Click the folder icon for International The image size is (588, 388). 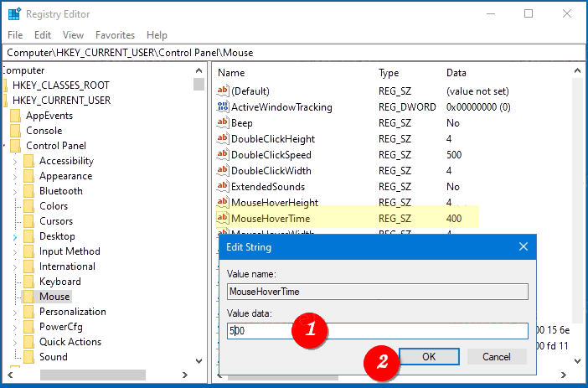pos(28,266)
